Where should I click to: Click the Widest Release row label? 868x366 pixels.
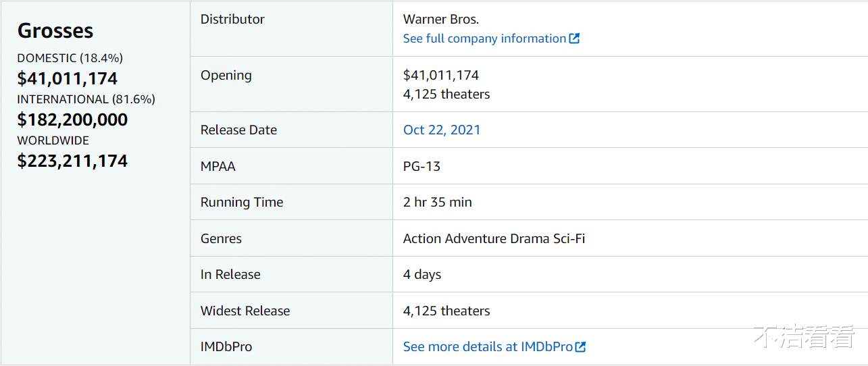[245, 311]
